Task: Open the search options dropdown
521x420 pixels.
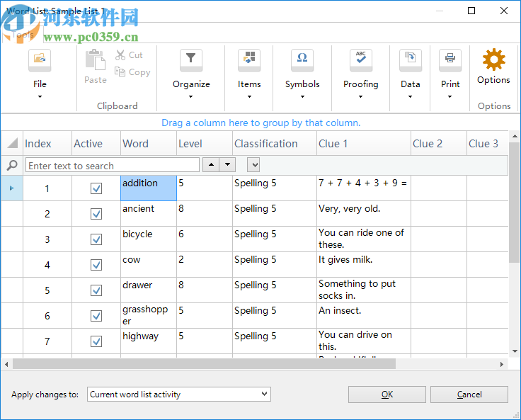Action: [253, 164]
